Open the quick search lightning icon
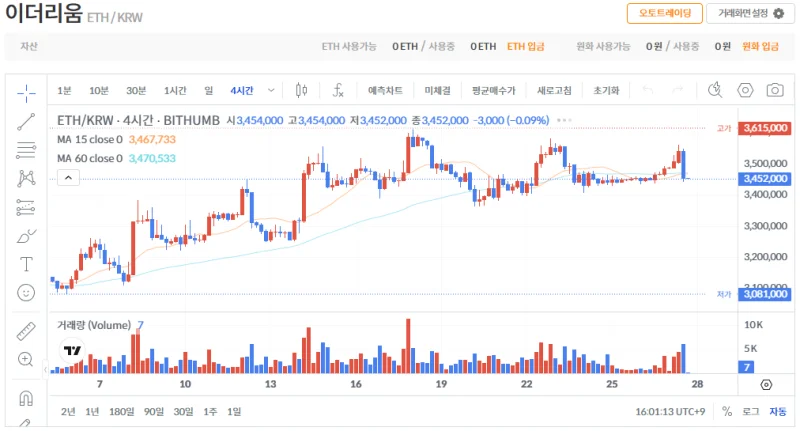Image resolution: width=800 pixels, height=431 pixels. pyautogui.click(x=715, y=90)
